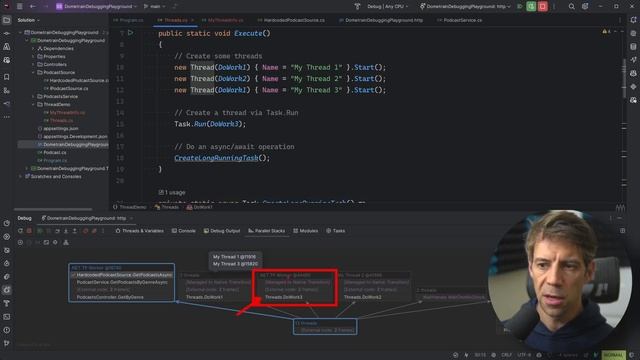Expand the Properties folder
The image size is (640, 360).
[33, 56]
